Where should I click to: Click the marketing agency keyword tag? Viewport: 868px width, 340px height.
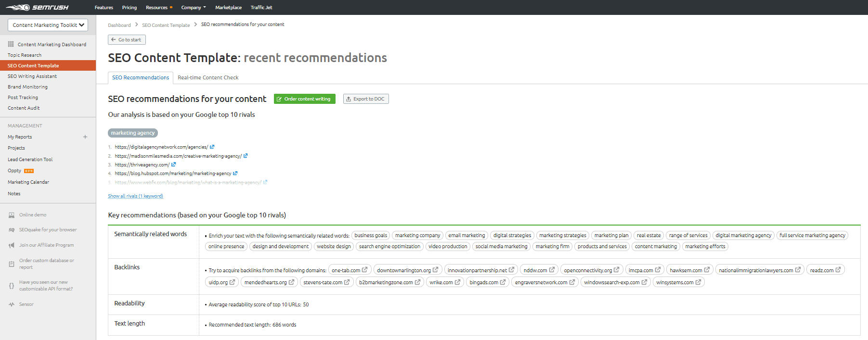click(133, 133)
